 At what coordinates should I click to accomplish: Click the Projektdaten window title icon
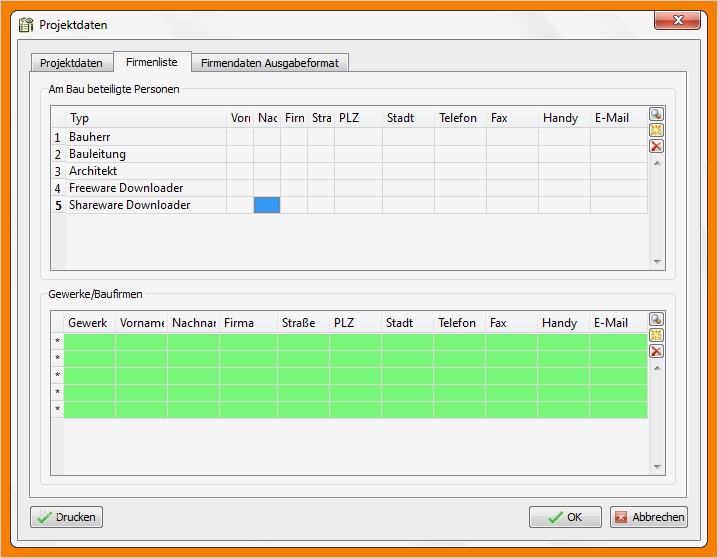(26, 25)
